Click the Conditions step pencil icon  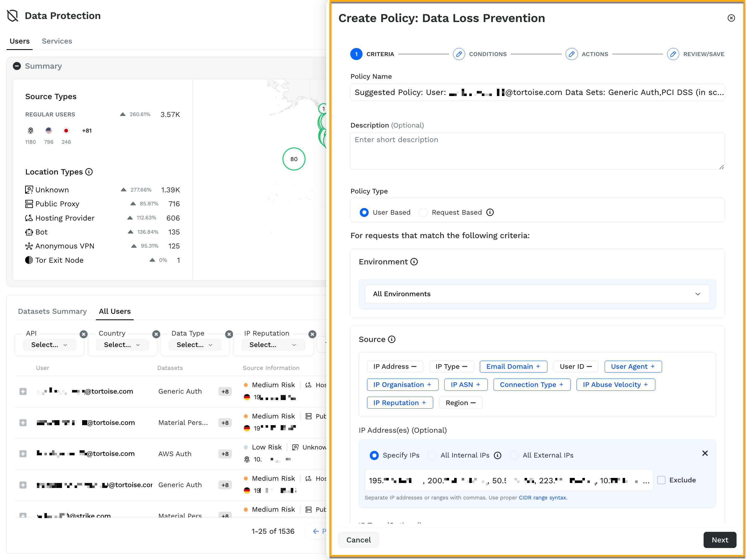(x=459, y=54)
